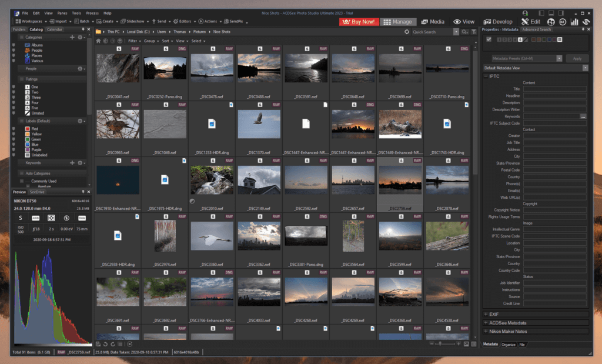
Task: Pin the Properties - Metadata panel
Action: coord(583,29)
